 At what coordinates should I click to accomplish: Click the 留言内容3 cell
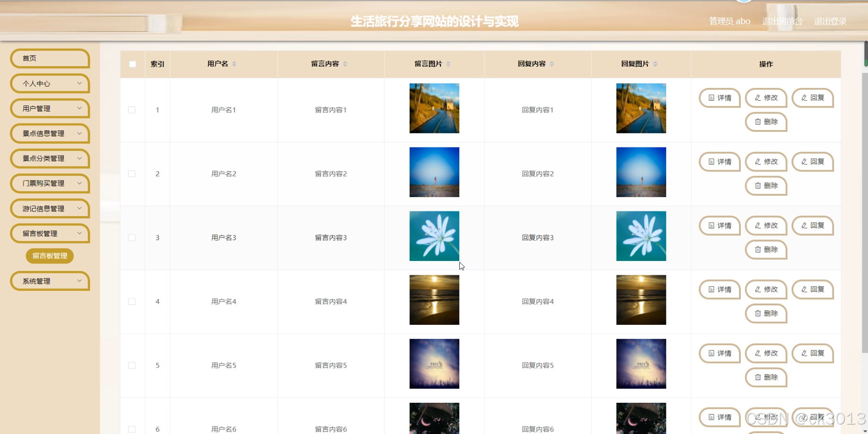[331, 237]
